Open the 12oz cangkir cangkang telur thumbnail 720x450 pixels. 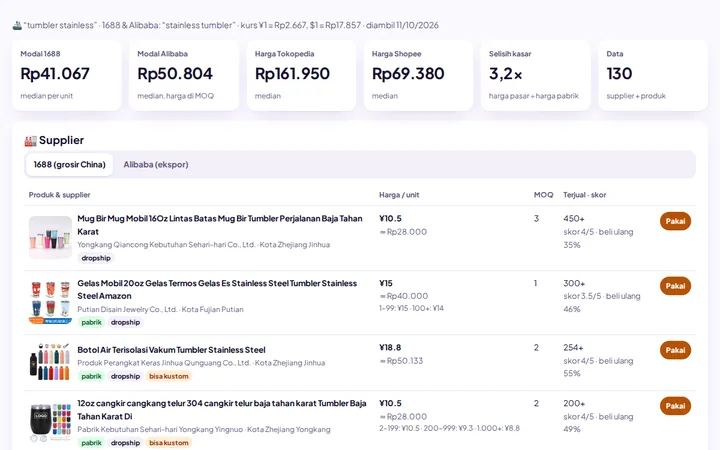50,422
